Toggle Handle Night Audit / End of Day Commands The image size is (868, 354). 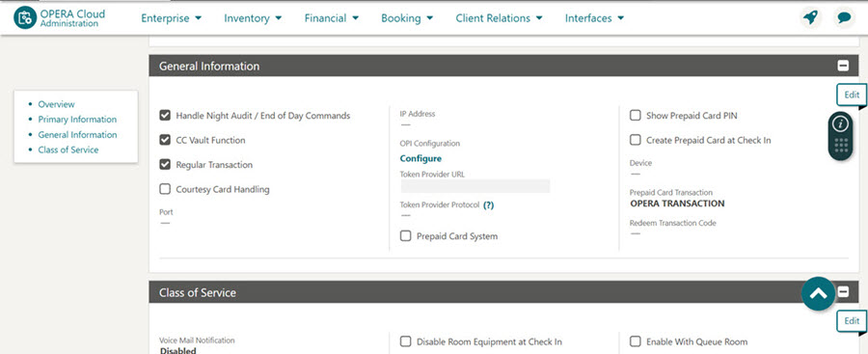pos(164,115)
